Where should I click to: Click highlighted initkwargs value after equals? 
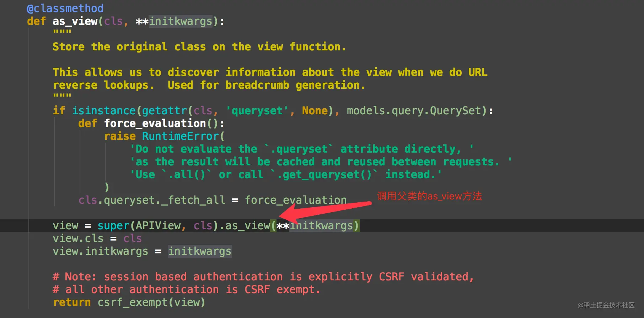pos(200,251)
